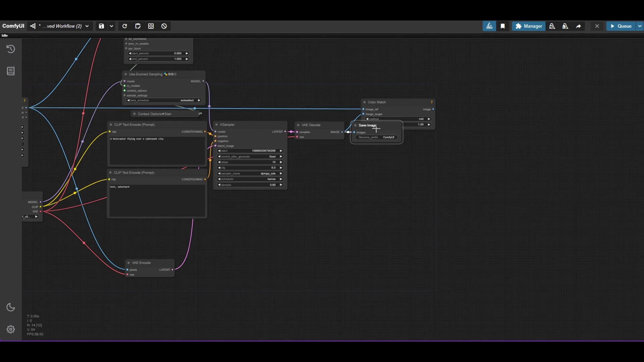The image size is (644, 362).
Task: Decrease KSampler cfg value
Action: click(x=219, y=168)
